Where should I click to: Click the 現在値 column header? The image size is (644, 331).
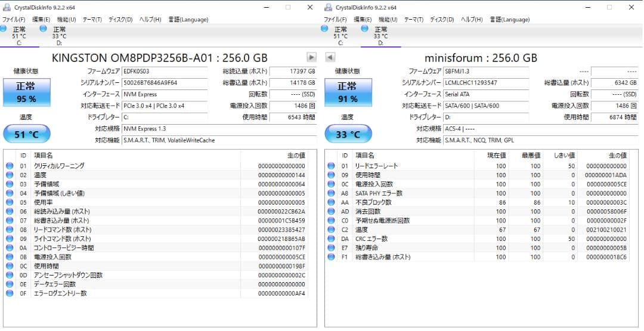[x=491, y=156]
